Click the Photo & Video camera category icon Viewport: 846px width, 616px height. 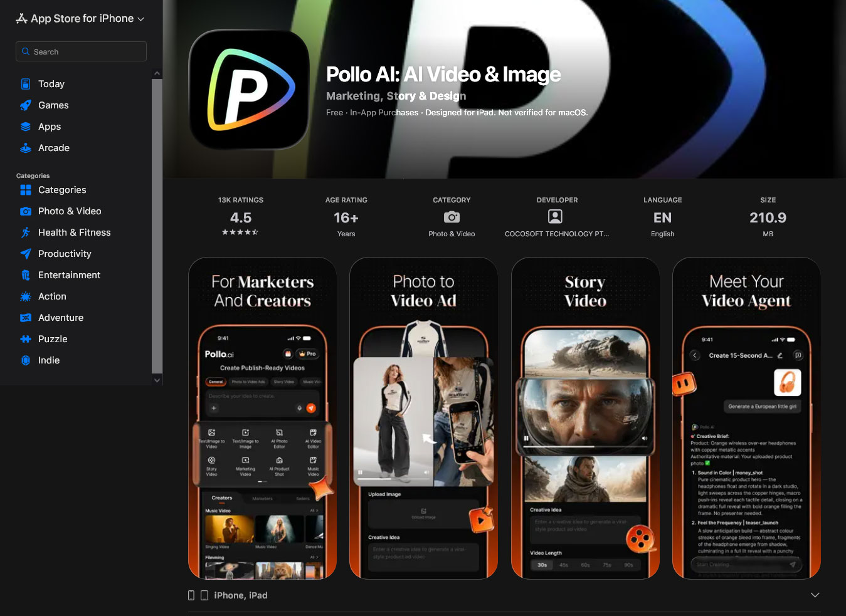click(x=452, y=217)
